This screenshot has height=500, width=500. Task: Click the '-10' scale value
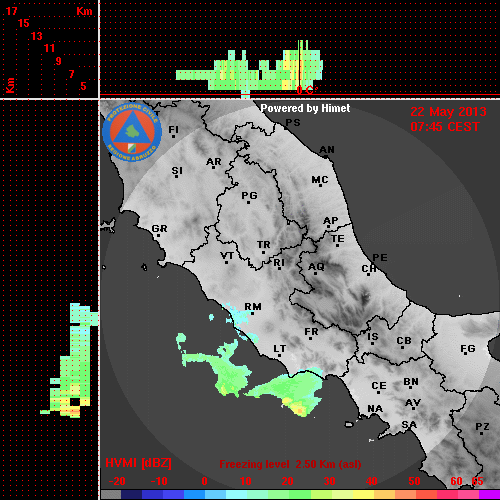[x=159, y=481]
